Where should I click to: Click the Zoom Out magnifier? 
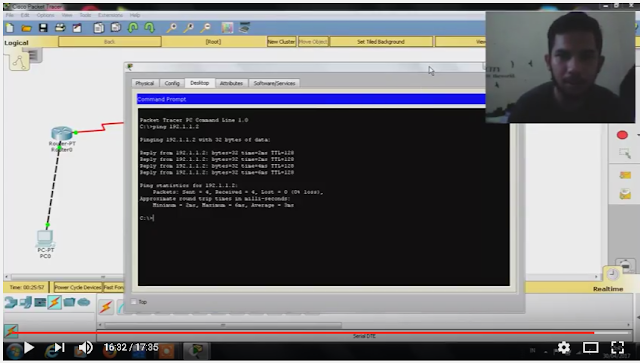pos(206,28)
